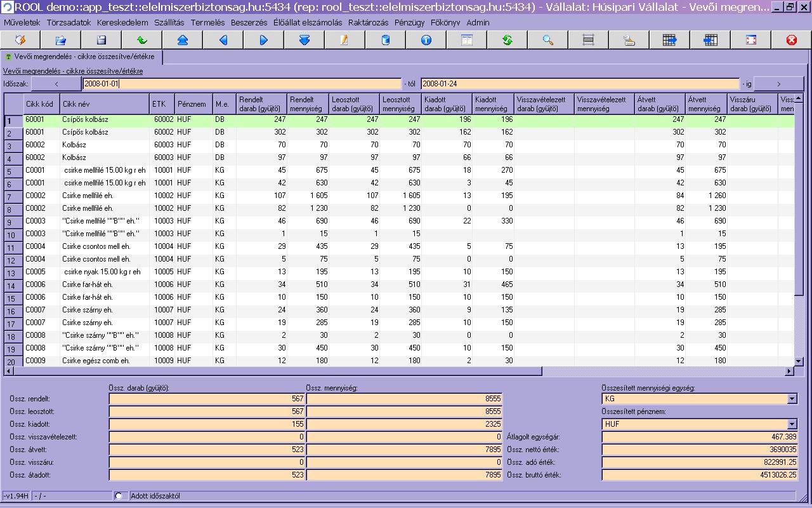Click the blue right arrow next record icon
This screenshot has width=812, height=508.
pyautogui.click(x=263, y=40)
